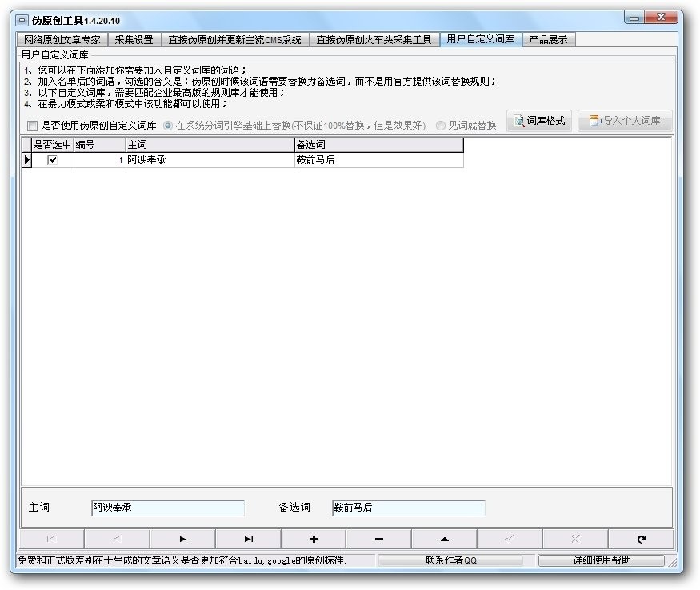Cancel edit with X navigator button
700x590 pixels.
pos(575,539)
